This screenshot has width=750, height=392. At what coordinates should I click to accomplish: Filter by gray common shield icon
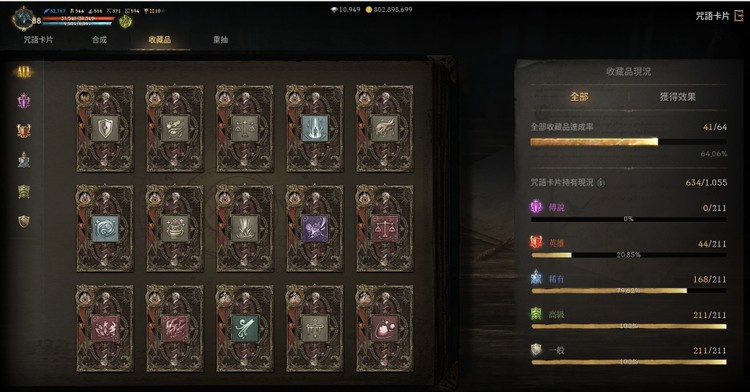tap(24, 221)
